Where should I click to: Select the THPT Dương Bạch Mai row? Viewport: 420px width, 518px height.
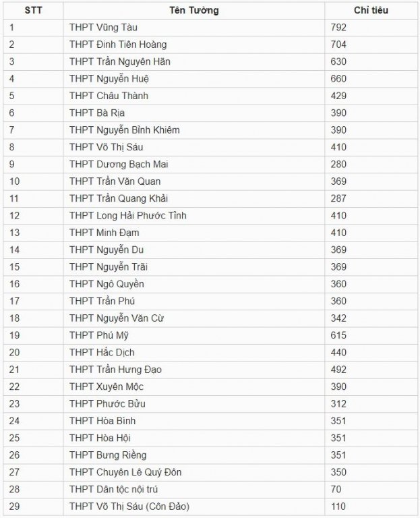click(210, 164)
